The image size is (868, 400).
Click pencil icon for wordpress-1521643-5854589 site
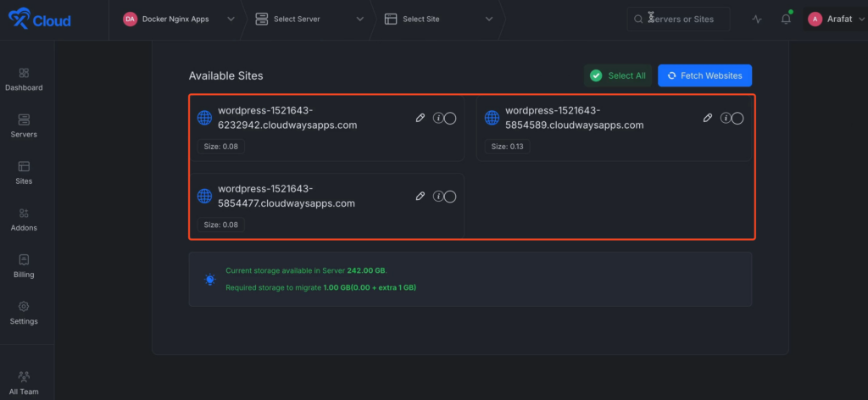pos(708,119)
